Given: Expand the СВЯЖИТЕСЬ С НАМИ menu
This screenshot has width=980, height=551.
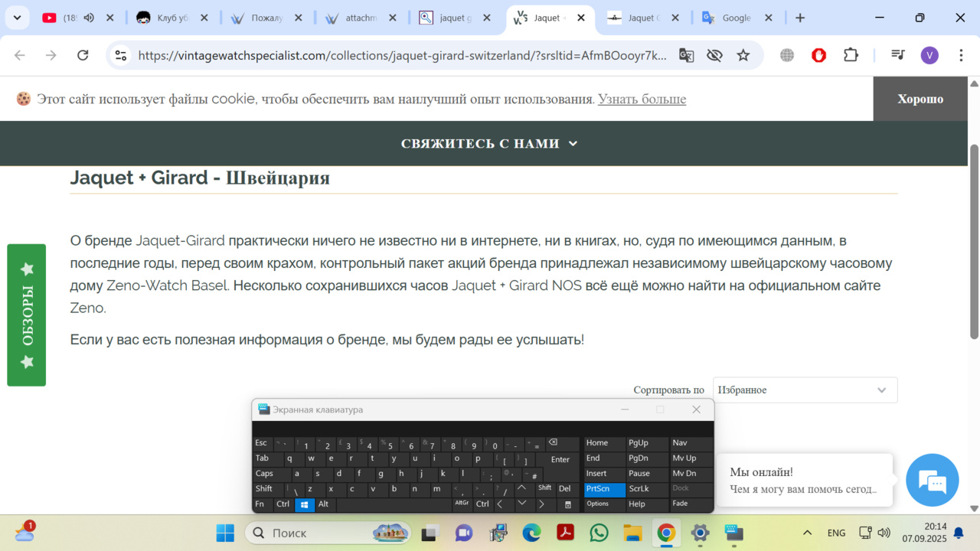Looking at the screenshot, I should pyautogui.click(x=489, y=144).
